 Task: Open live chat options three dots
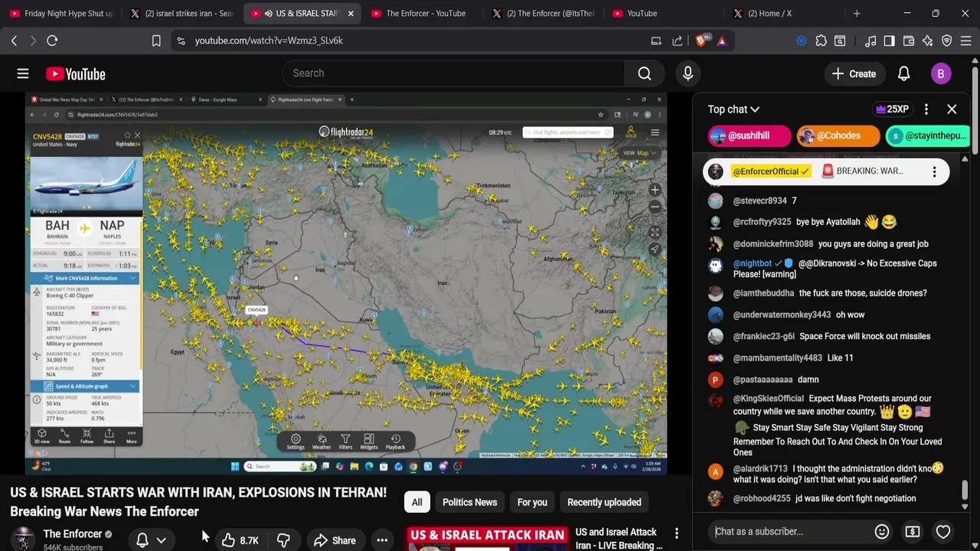tap(926, 109)
